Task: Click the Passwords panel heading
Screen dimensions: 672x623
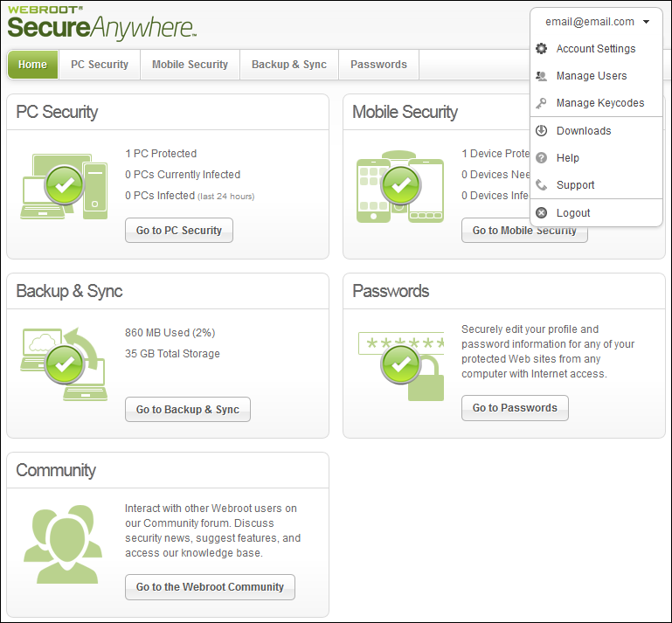Action: [391, 291]
